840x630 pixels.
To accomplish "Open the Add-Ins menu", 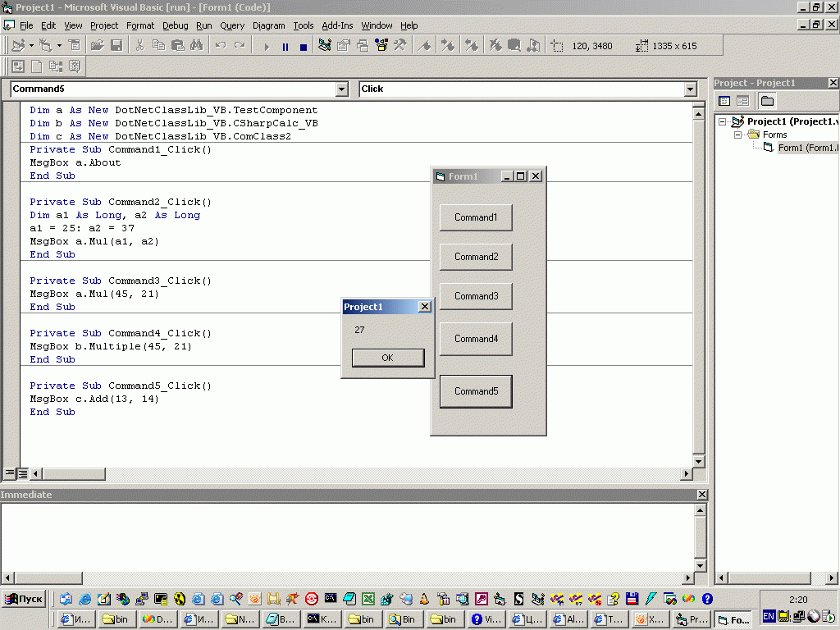I will 337,25.
